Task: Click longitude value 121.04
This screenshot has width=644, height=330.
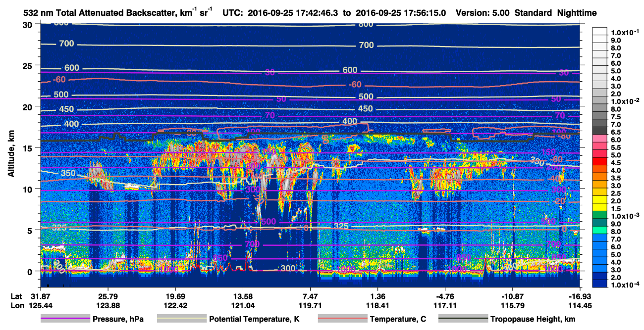Action: [x=242, y=305]
